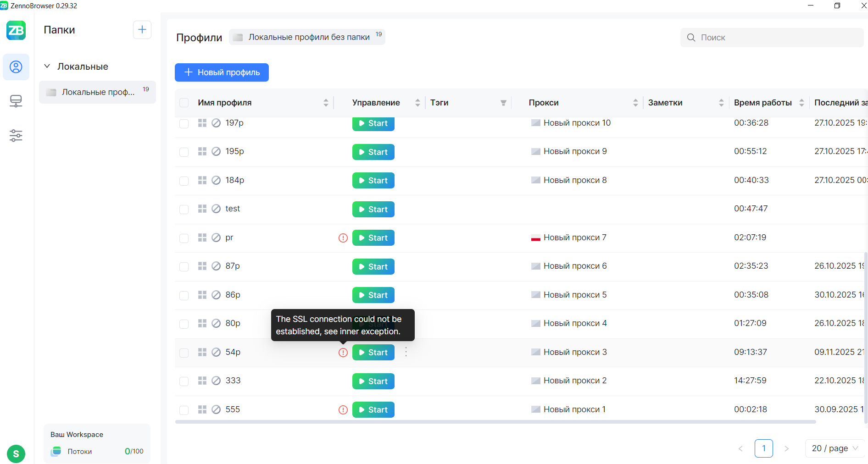
Task: Go to the next page arrow
Action: tap(786, 448)
